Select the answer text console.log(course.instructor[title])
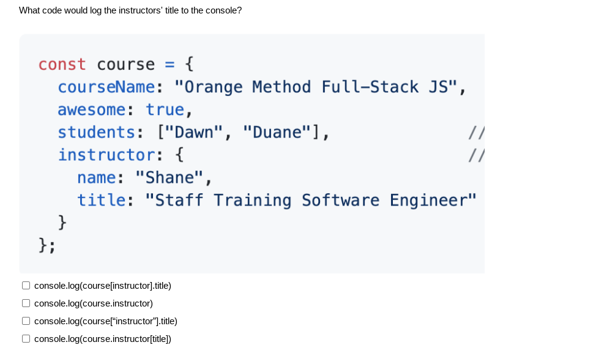Screen dimensions: 604x364 (x=102, y=339)
